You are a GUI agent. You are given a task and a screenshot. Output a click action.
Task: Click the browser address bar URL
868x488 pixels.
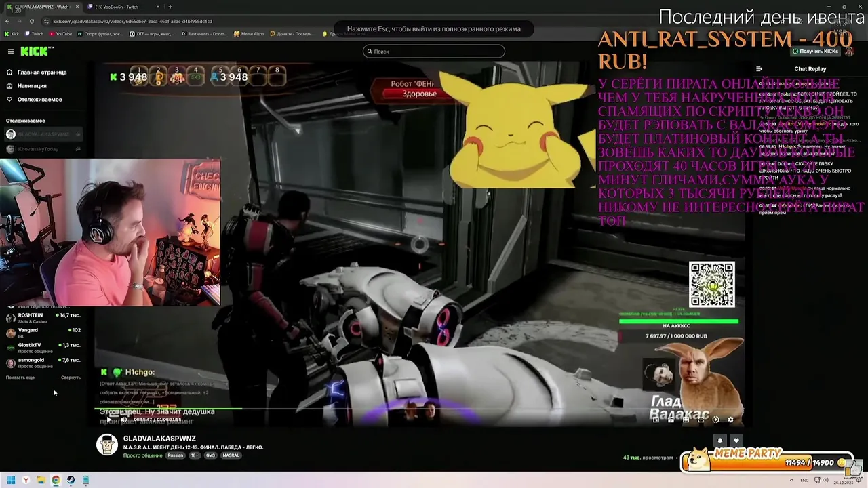click(132, 21)
